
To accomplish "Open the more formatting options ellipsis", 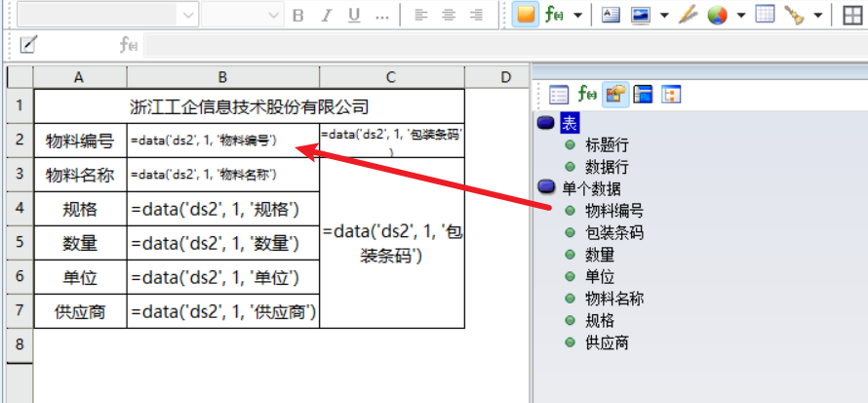I will 382,18.
